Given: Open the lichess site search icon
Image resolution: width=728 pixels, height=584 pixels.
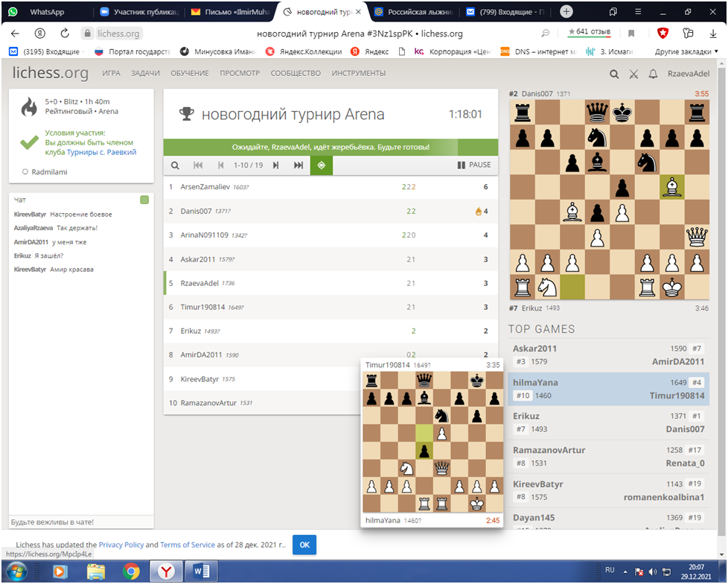Looking at the screenshot, I should 614,74.
